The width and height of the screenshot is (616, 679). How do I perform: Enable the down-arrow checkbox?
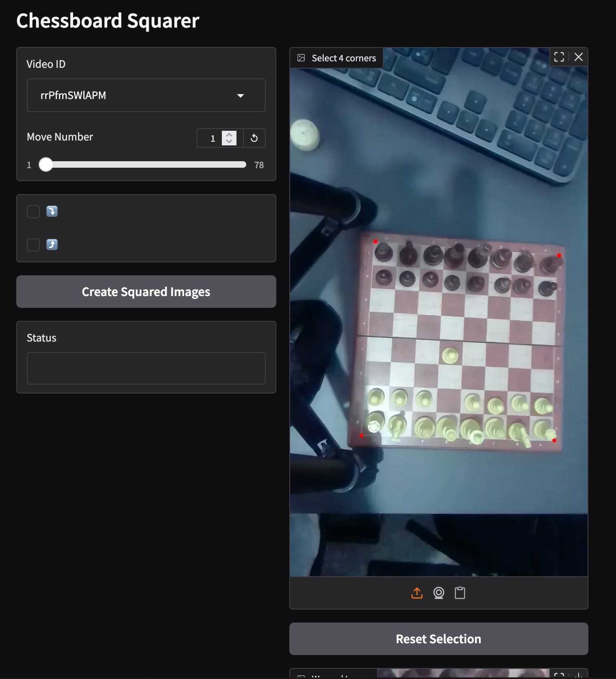coord(33,212)
